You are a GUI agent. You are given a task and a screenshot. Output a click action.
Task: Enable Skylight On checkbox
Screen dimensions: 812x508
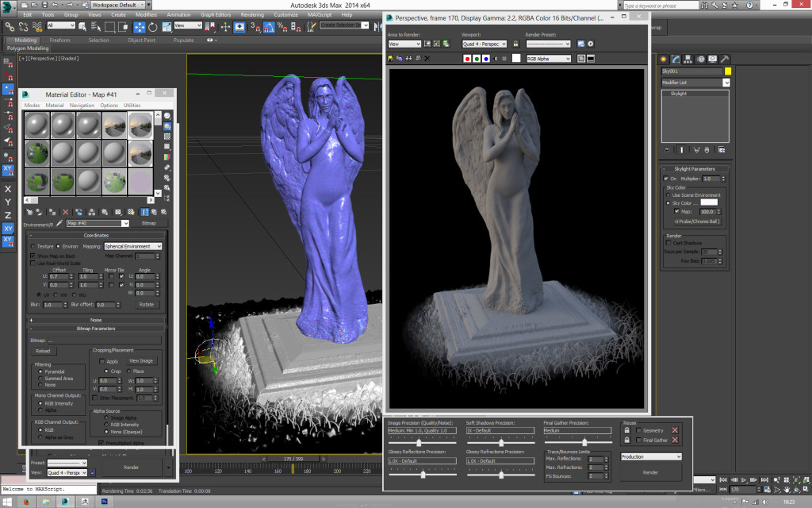[666, 179]
